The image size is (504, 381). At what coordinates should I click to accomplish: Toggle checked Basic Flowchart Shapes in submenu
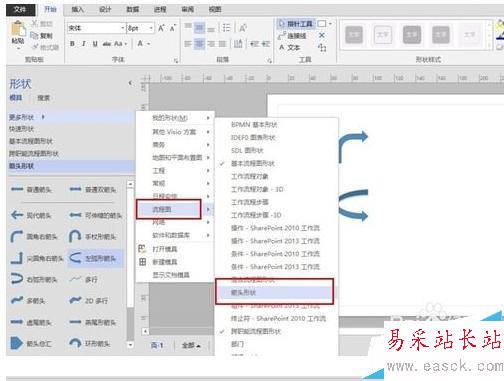tap(253, 163)
